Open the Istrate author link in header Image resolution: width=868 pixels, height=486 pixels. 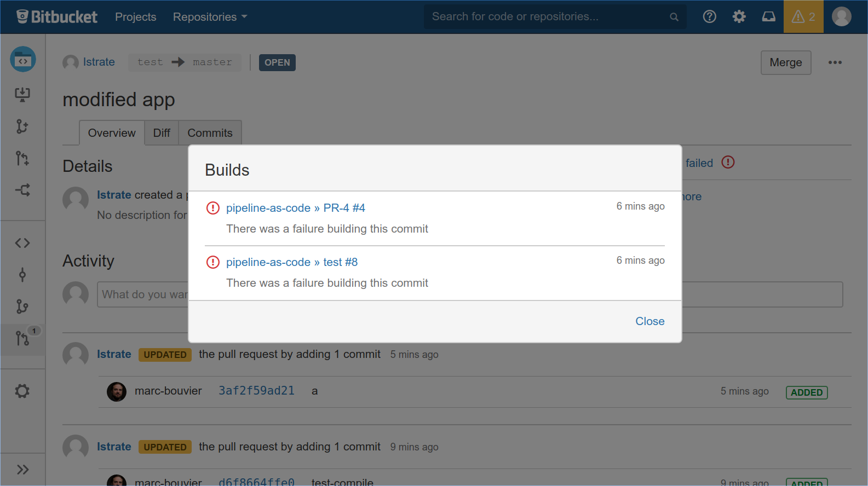coord(99,62)
